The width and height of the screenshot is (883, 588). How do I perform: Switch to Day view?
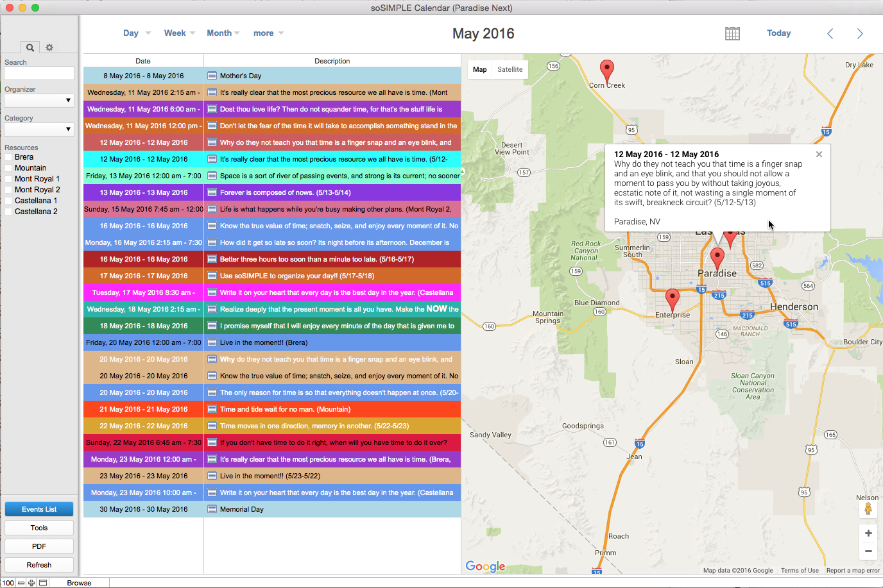(131, 33)
